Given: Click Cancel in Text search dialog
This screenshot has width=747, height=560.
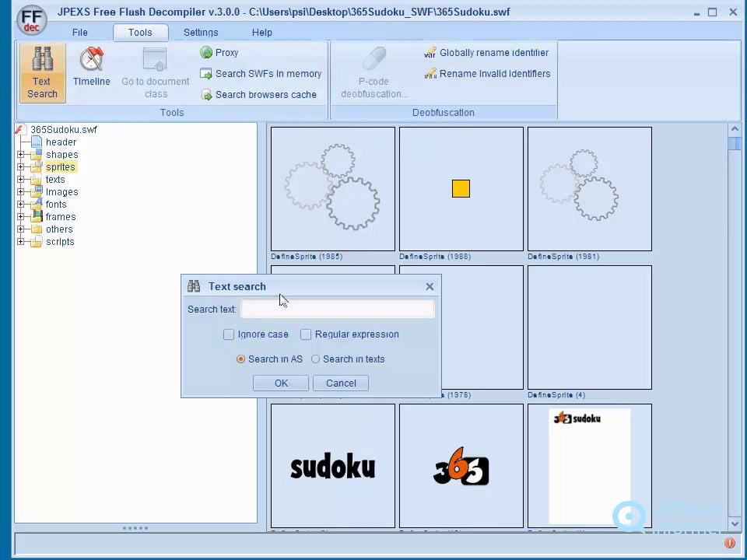Looking at the screenshot, I should pyautogui.click(x=341, y=383).
